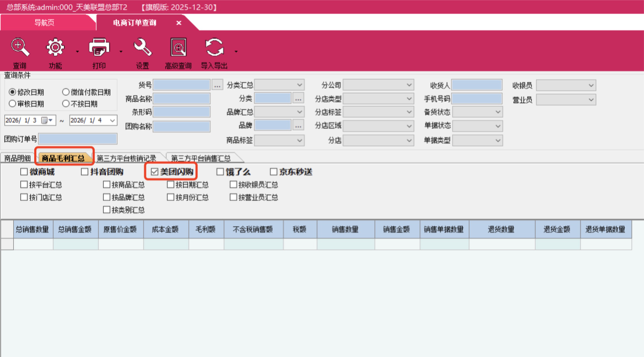The width and height of the screenshot is (644, 357).
Task: Open the start date calendar picker icon
Action: point(45,120)
